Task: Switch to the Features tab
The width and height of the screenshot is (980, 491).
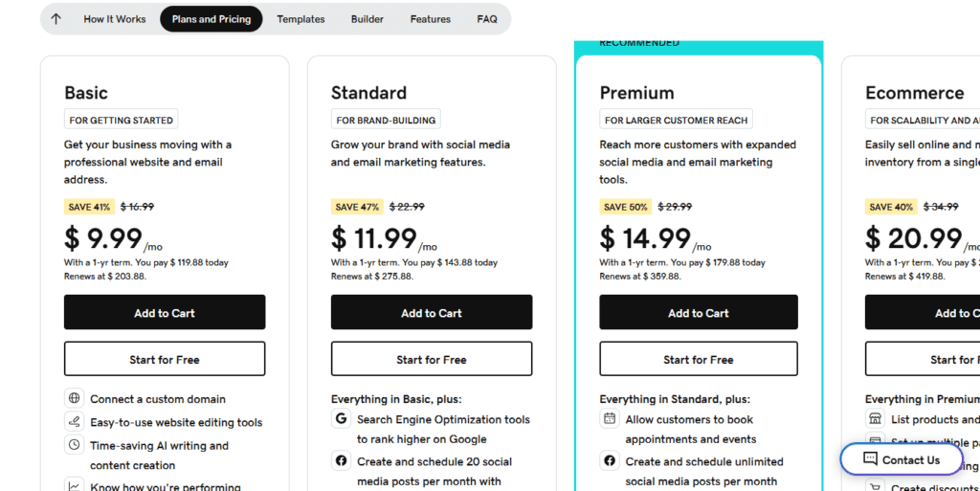Action: pos(430,19)
